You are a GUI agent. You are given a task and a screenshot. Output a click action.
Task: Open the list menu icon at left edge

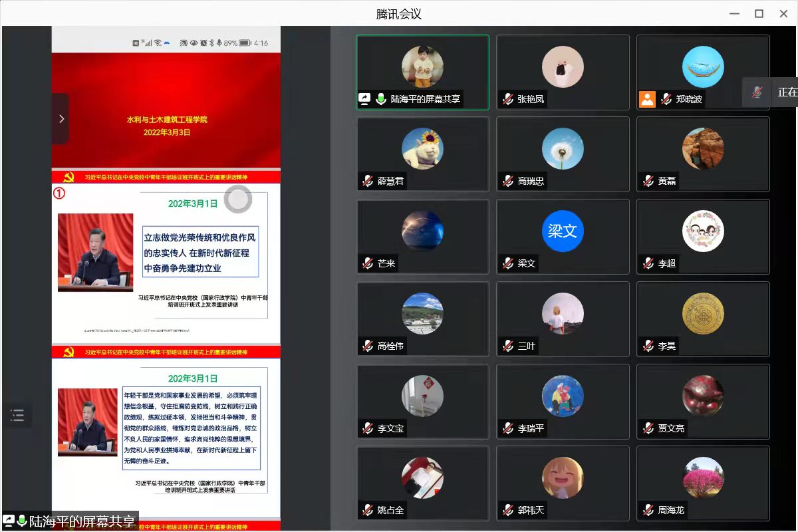(x=17, y=416)
